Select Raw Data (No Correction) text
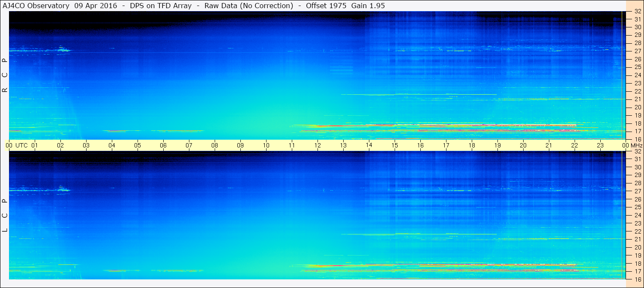The width and height of the screenshot is (644, 288). pos(249,6)
